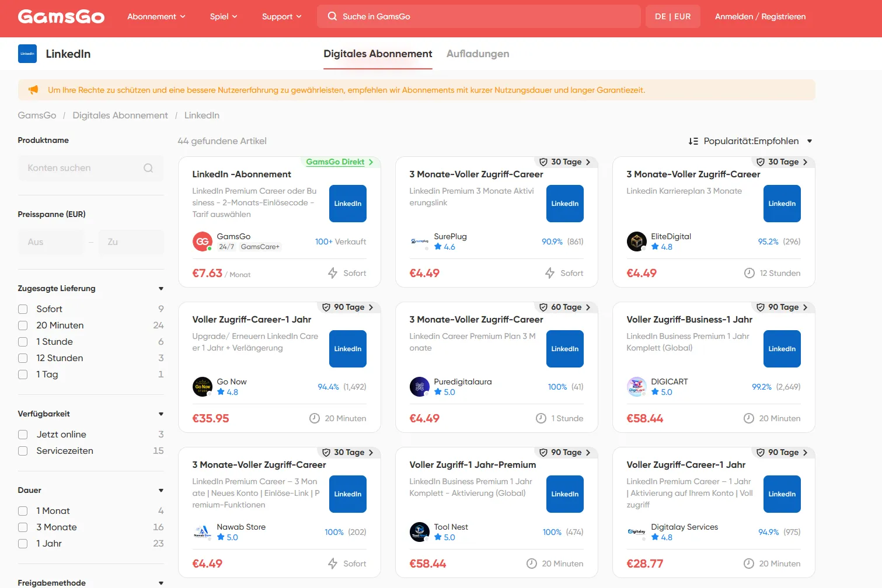Screen dimensions: 882x588
Task: Switch to the Aufladungen tab
Action: pyautogui.click(x=477, y=54)
